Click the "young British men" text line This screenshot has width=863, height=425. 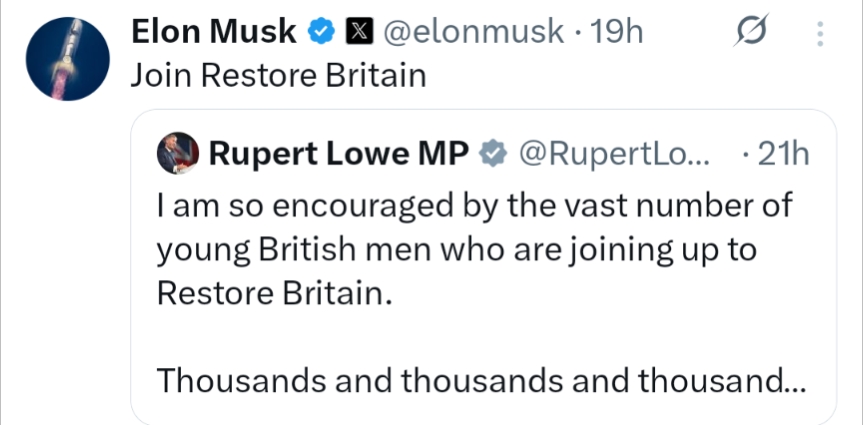[x=455, y=248]
